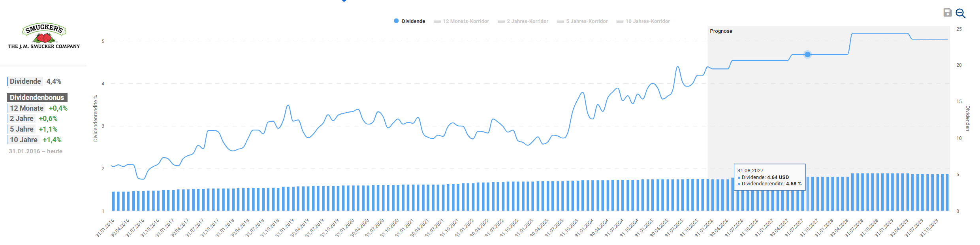Click the Prognose label in forecast area

pyautogui.click(x=721, y=31)
